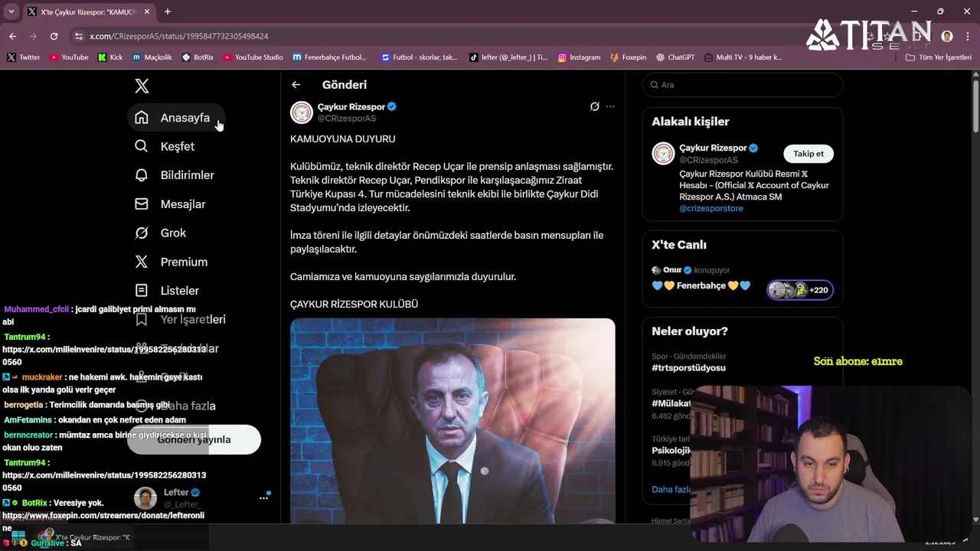Click the Grok slash-circle icon
Screen dimensions: 980x551
141,233
